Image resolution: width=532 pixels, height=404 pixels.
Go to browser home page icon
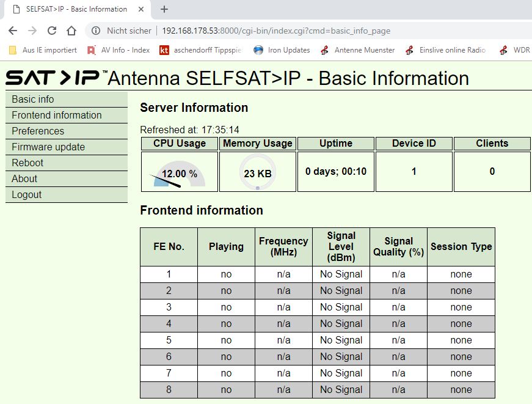[71, 31]
